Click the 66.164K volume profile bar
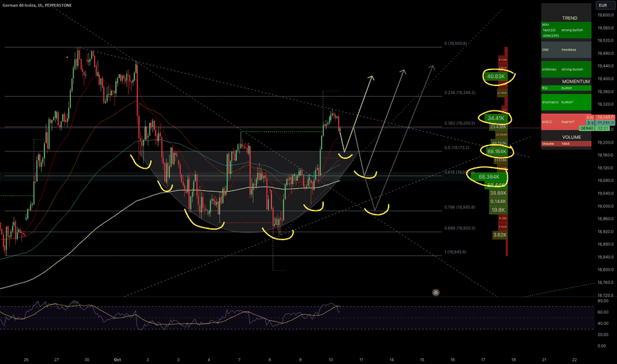The image size is (617, 364). 497,151
